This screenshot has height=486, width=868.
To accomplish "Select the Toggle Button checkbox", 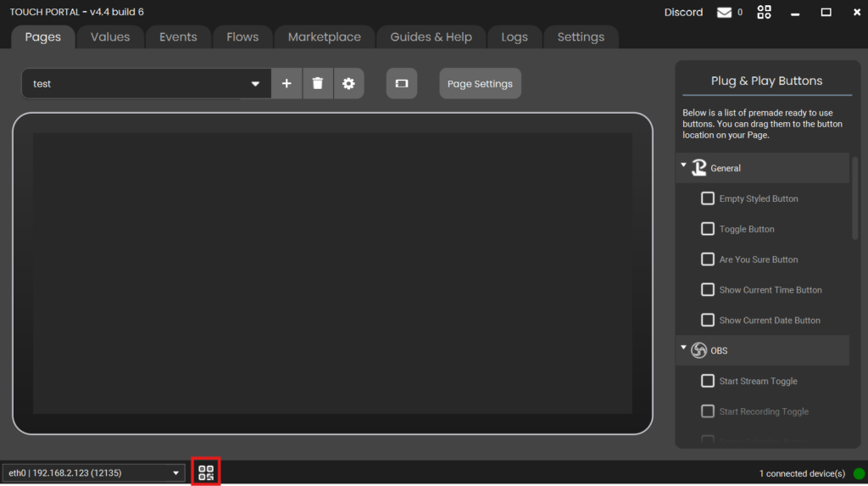I will pyautogui.click(x=708, y=229).
